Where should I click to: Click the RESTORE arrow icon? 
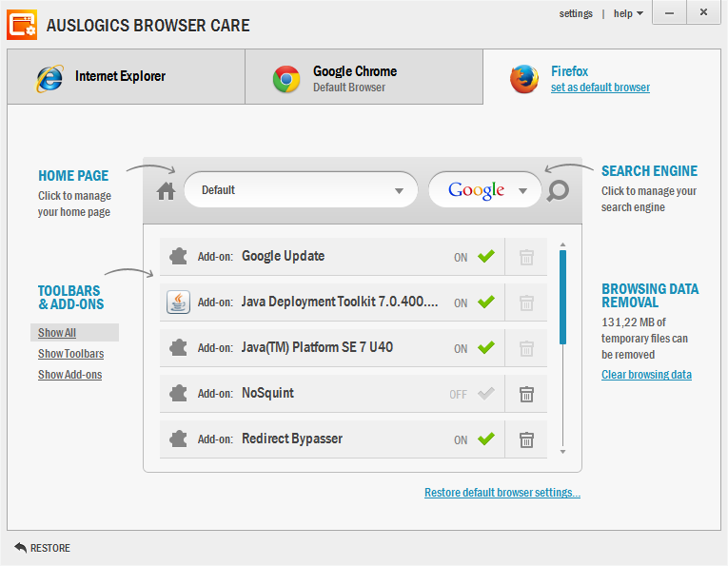[x=20, y=547]
